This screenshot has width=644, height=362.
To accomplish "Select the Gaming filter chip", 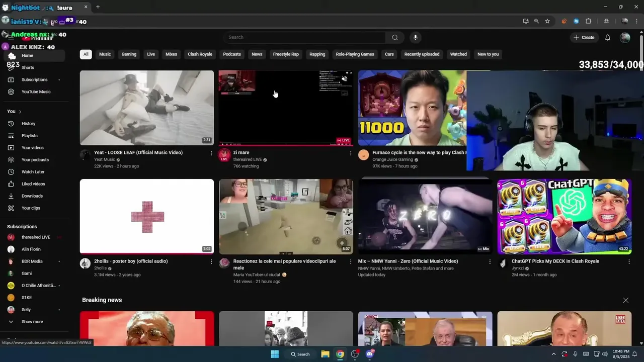I will coord(129,54).
